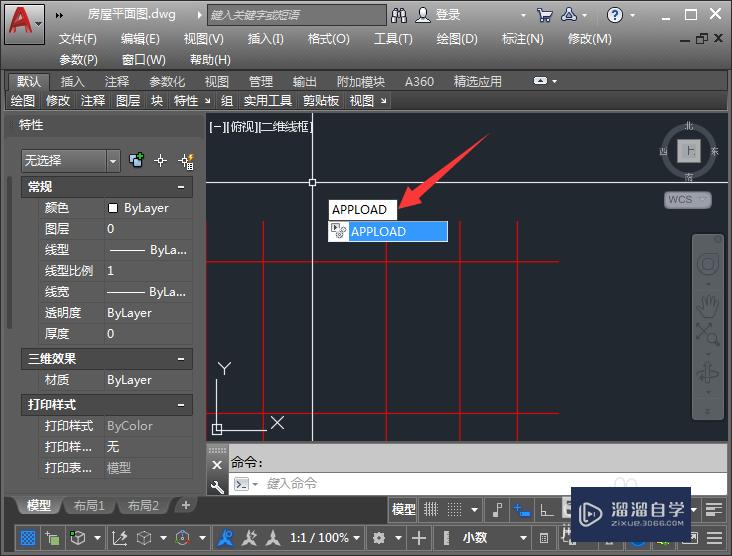This screenshot has height=556, width=732.
Task: Click the full navigation wheel icon
Action: click(708, 264)
